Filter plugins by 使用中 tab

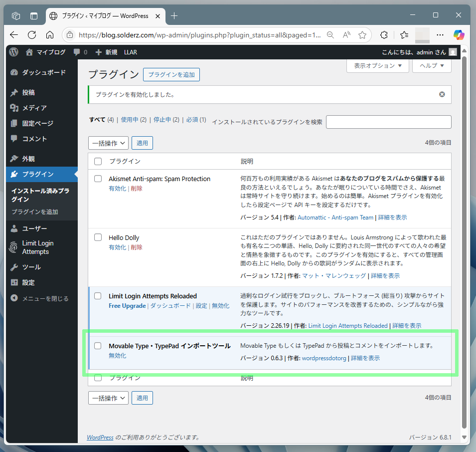coord(133,120)
